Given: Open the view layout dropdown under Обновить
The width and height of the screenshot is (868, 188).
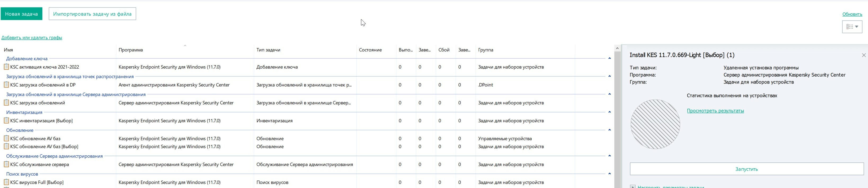Looking at the screenshot, I should pos(852,27).
